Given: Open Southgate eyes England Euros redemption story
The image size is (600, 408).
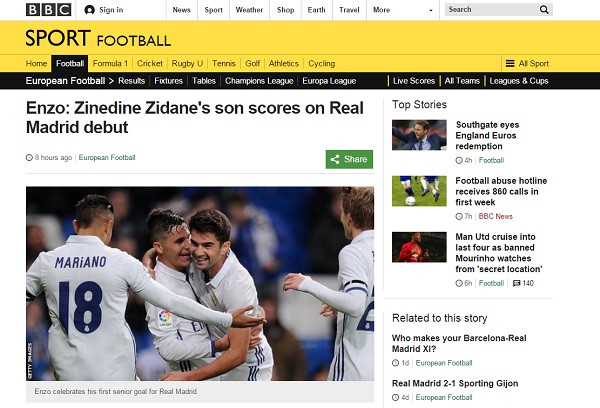Looking at the screenshot, I should [499, 135].
